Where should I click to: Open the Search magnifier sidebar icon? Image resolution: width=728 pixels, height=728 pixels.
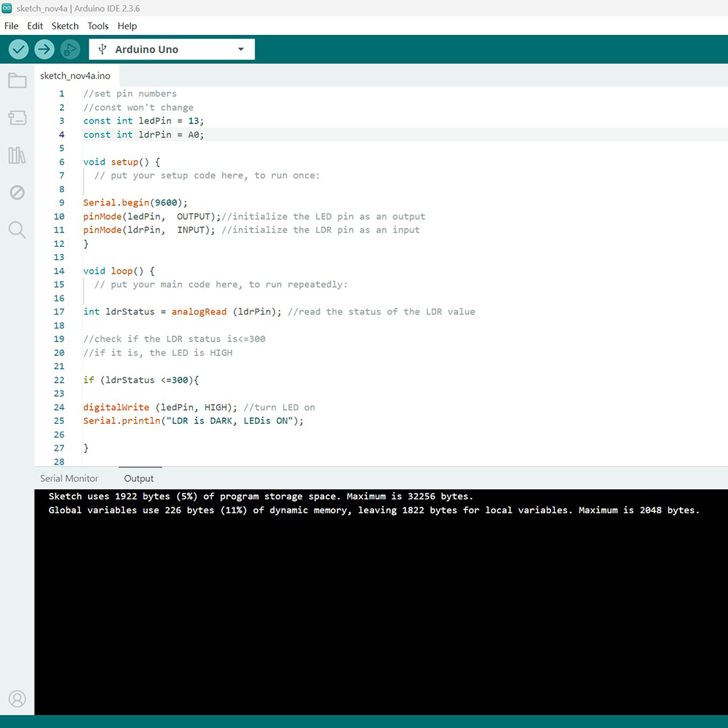tap(17, 230)
